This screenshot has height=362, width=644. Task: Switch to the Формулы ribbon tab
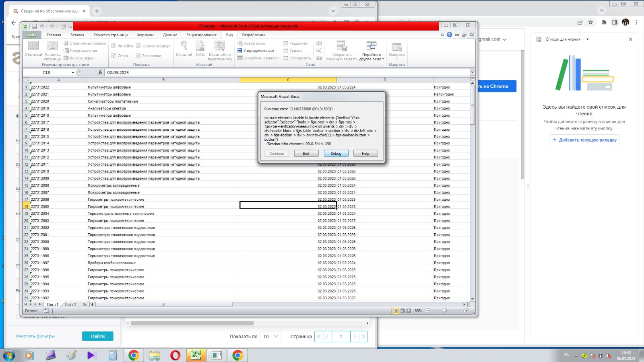pyautogui.click(x=145, y=35)
